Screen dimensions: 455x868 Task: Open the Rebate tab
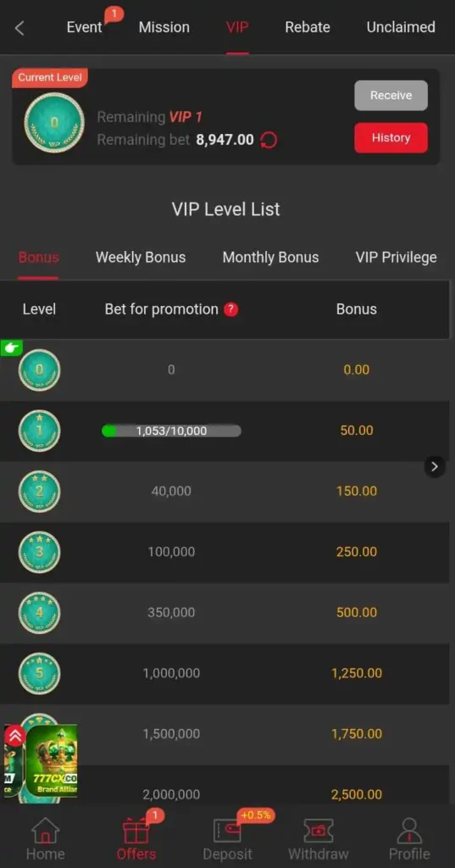coord(308,27)
